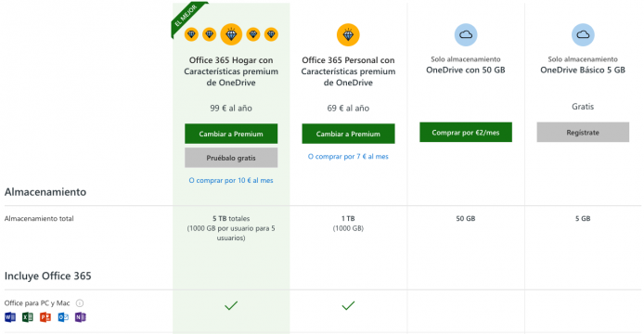The width and height of the screenshot is (644, 334).
Task: Open the O comprar por 7 € al mes link
Action: click(348, 157)
